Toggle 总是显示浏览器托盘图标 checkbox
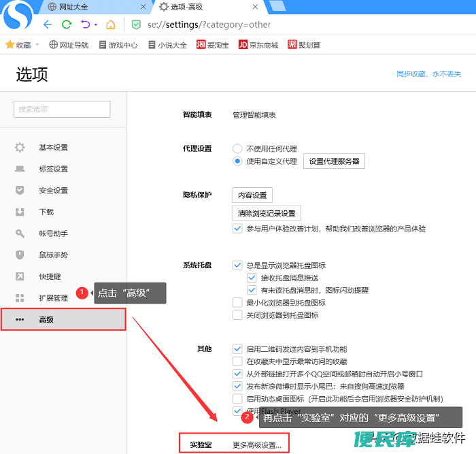This screenshot has width=476, height=454. tap(237, 265)
